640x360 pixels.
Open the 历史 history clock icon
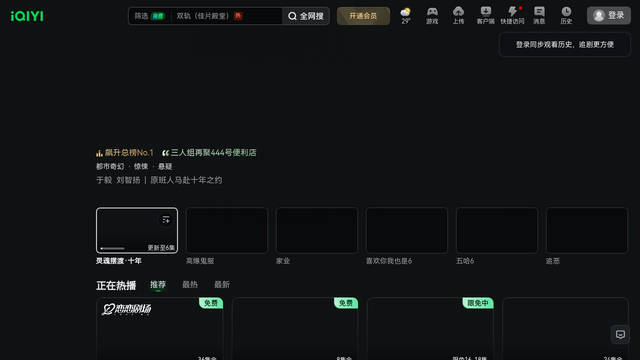tap(566, 16)
